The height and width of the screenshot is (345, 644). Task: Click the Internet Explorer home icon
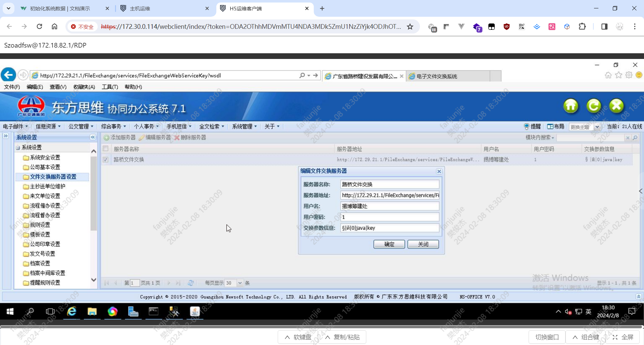point(608,75)
